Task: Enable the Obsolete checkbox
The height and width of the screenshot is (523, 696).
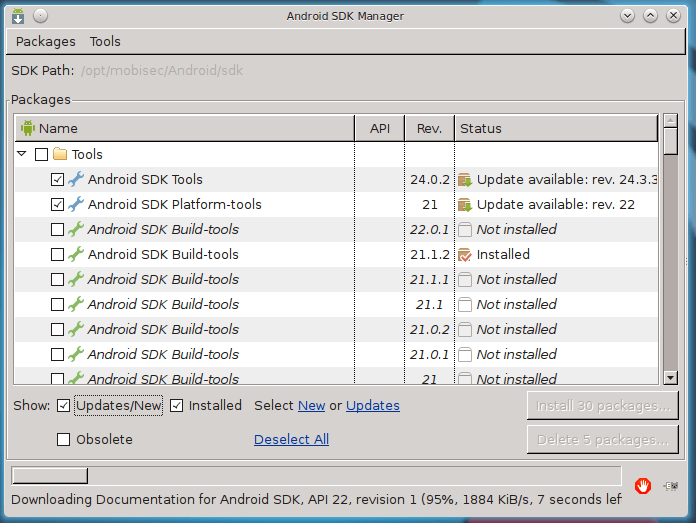Action: 64,440
